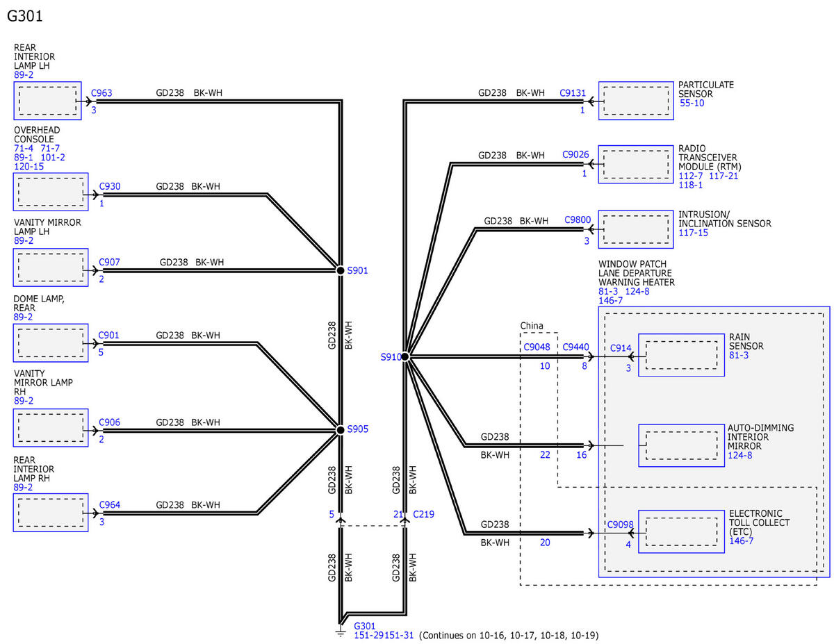Open page 81-3 under Rain Sensor
This screenshot has height=644, width=834.
point(739,355)
